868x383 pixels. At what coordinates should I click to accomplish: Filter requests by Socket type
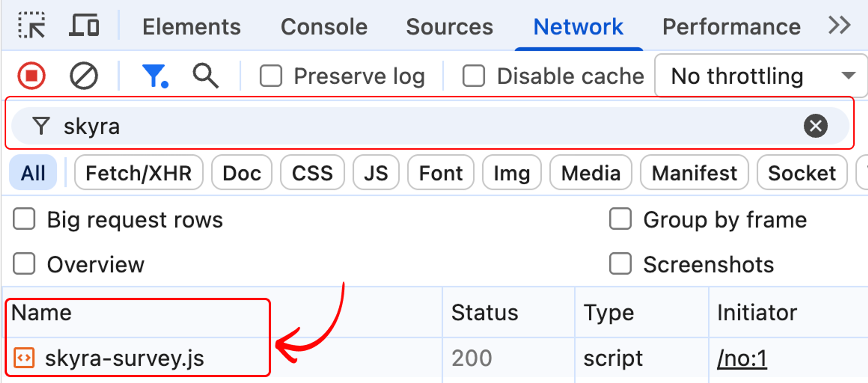coord(802,173)
